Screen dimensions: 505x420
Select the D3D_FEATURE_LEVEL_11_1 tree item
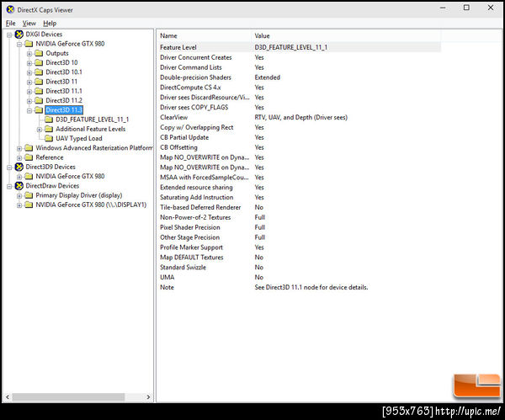pos(92,120)
